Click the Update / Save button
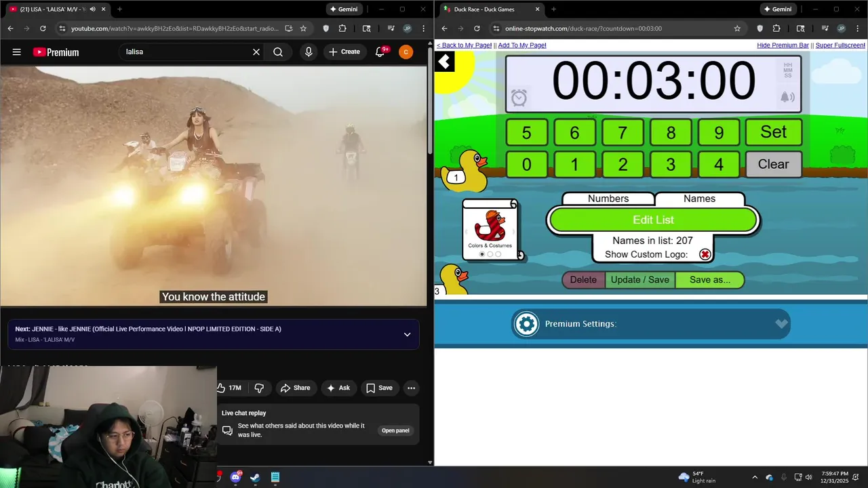 (640, 280)
